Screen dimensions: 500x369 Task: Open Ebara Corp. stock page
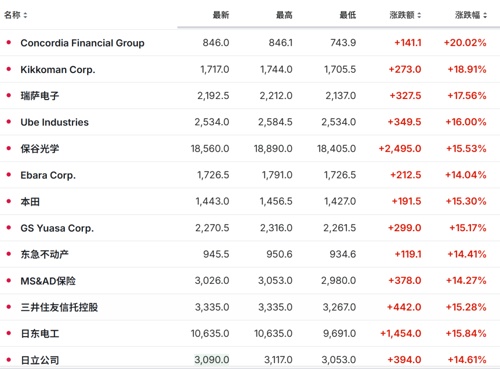coord(48,175)
